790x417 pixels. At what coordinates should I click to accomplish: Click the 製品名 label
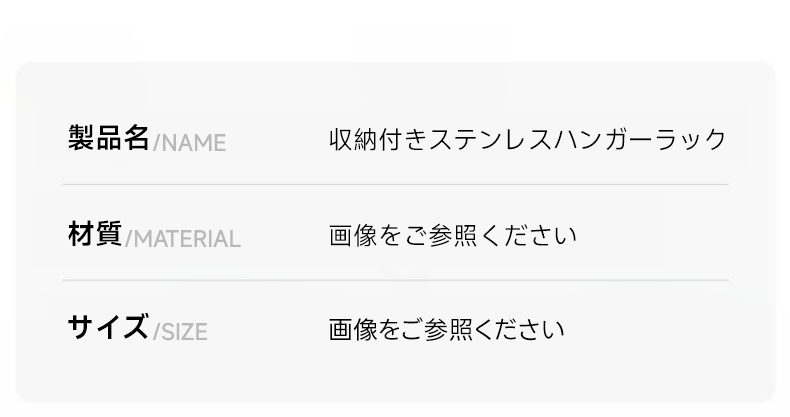(x=109, y=137)
